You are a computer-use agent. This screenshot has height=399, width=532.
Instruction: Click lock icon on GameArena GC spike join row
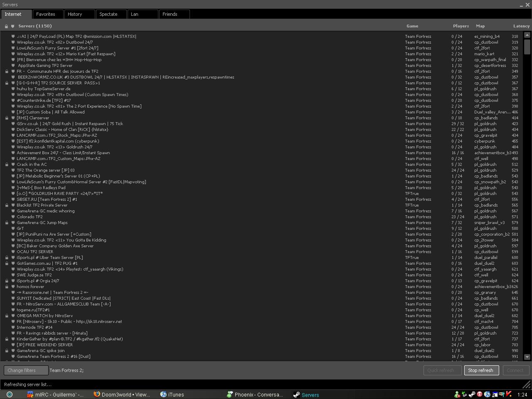(x=7, y=351)
